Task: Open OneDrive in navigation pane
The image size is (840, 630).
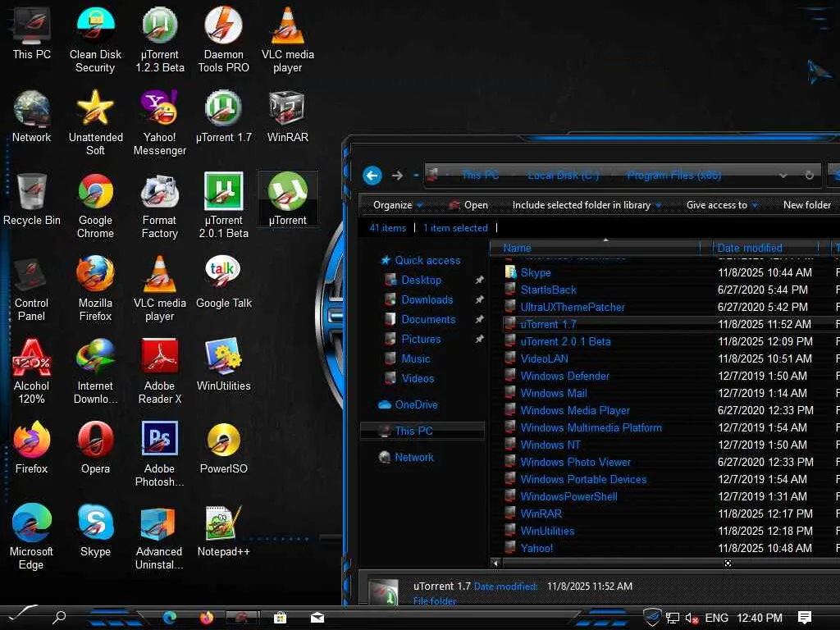Action: 409,405
